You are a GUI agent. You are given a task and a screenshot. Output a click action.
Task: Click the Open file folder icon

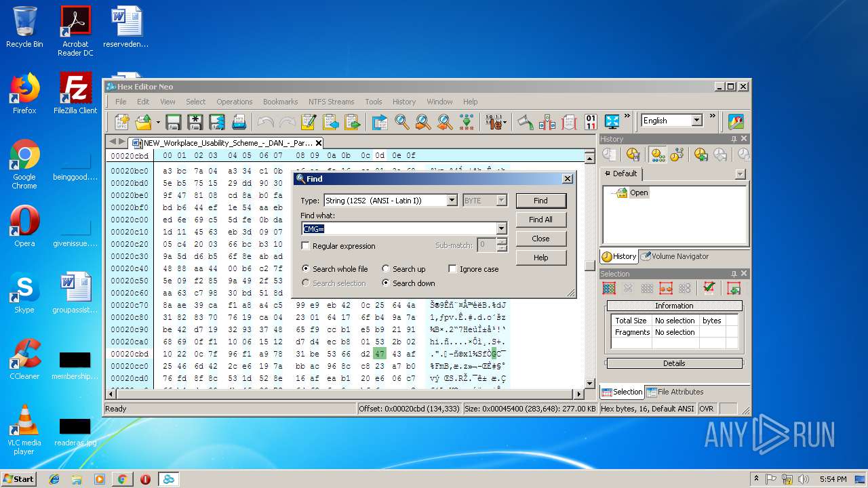point(143,122)
